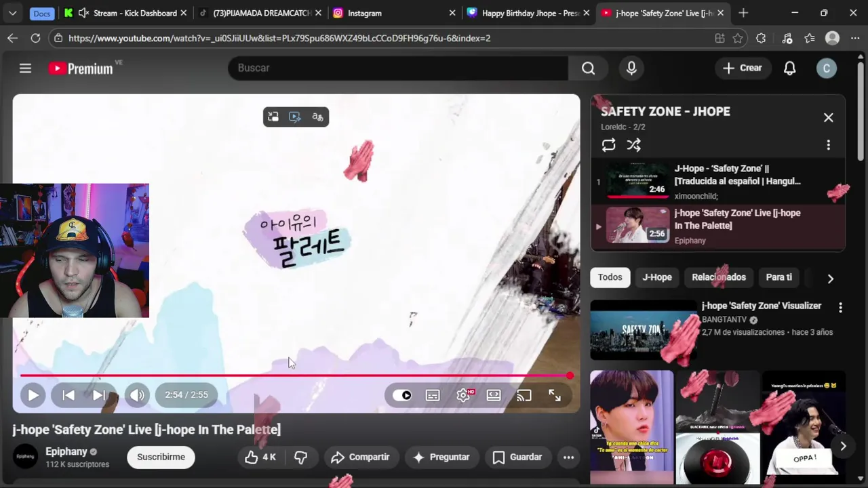This screenshot has height=488, width=868.
Task: Focus the Buscar search field
Action: pos(398,68)
